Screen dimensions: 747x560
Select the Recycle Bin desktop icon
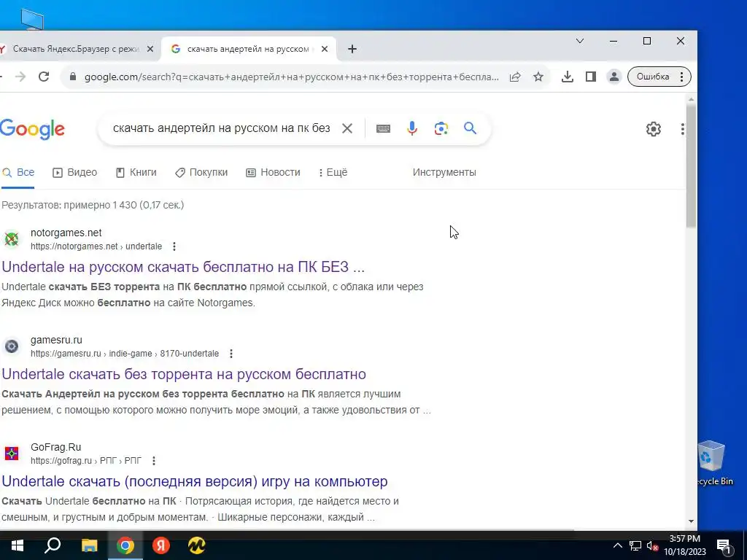(713, 463)
